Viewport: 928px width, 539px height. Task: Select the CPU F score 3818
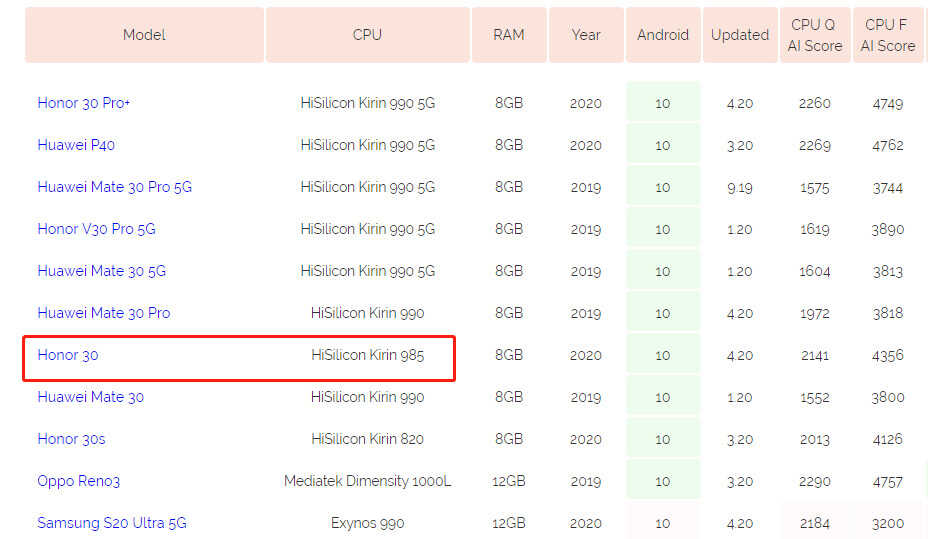[888, 314]
